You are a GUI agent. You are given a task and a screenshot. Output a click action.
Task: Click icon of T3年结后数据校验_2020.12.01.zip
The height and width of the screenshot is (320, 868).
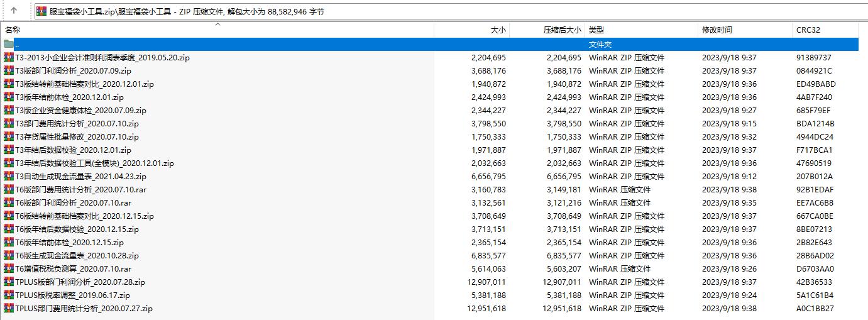pyautogui.click(x=8, y=150)
